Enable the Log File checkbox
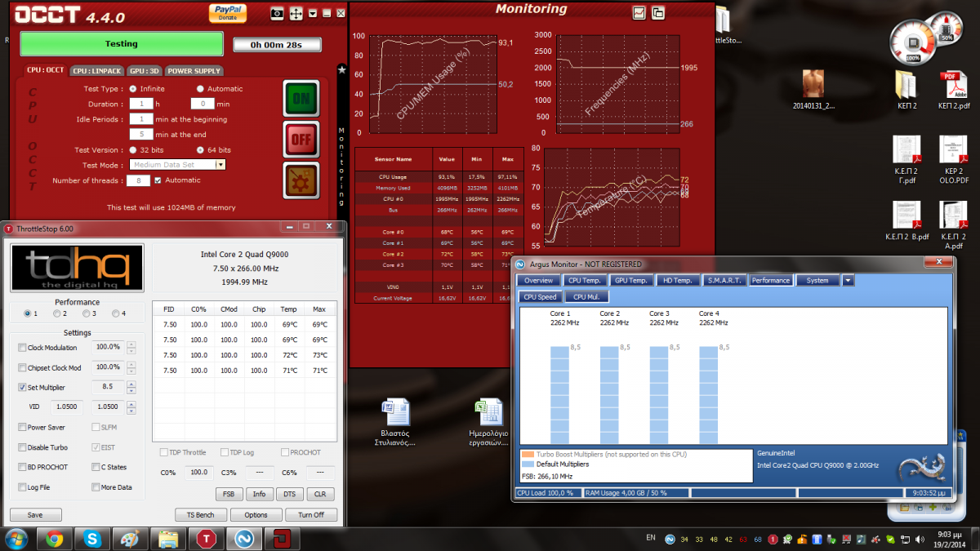Screen dimensions: 980x551 [x=22, y=487]
